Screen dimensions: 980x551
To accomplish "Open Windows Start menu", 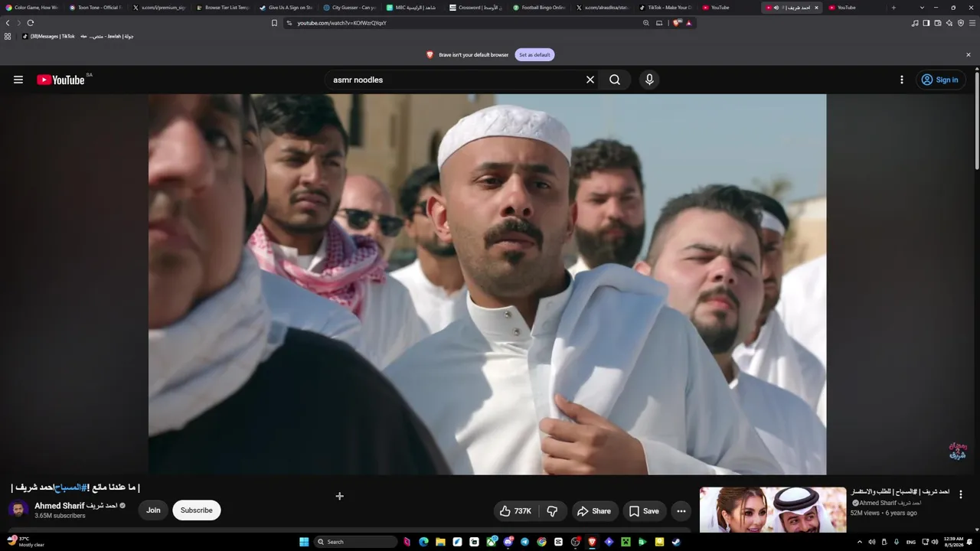I will tap(304, 542).
